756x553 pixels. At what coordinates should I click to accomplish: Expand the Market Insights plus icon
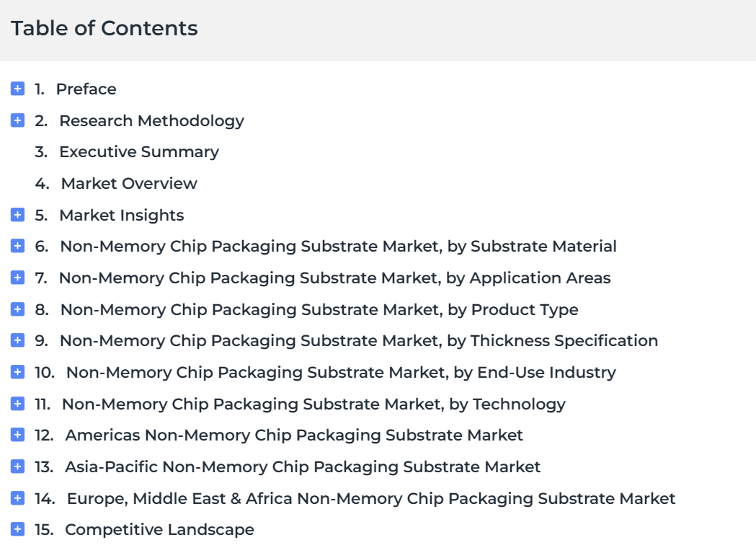[x=17, y=215]
